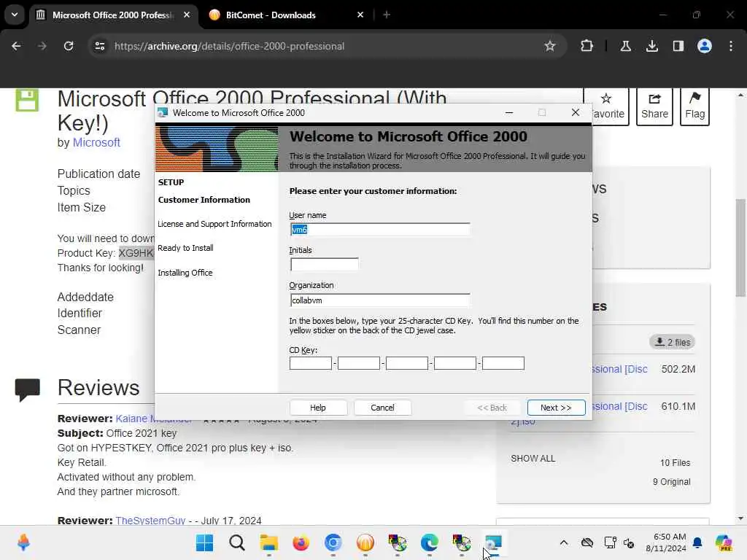Click the third CD Key box
Screen dimensions: 747x560
(407, 363)
